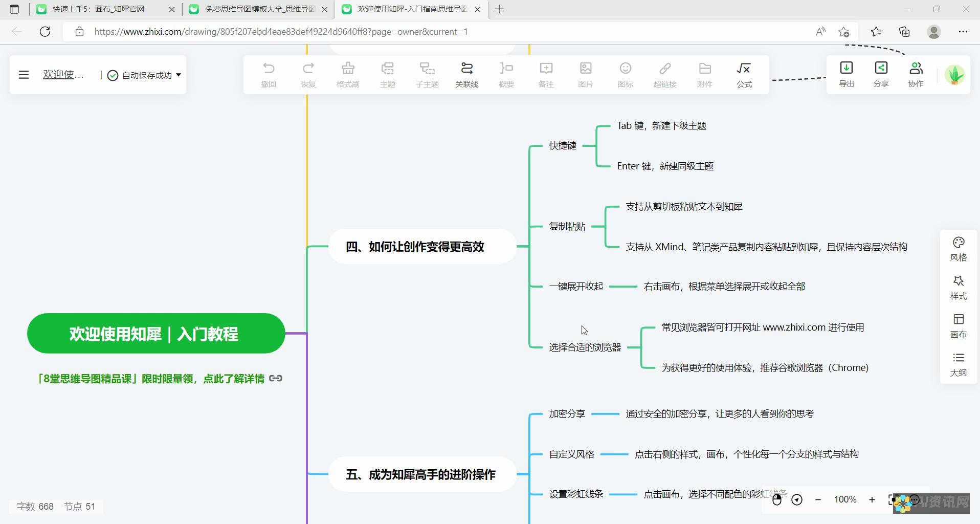
Task: Insert a 图片 image
Action: click(x=586, y=75)
